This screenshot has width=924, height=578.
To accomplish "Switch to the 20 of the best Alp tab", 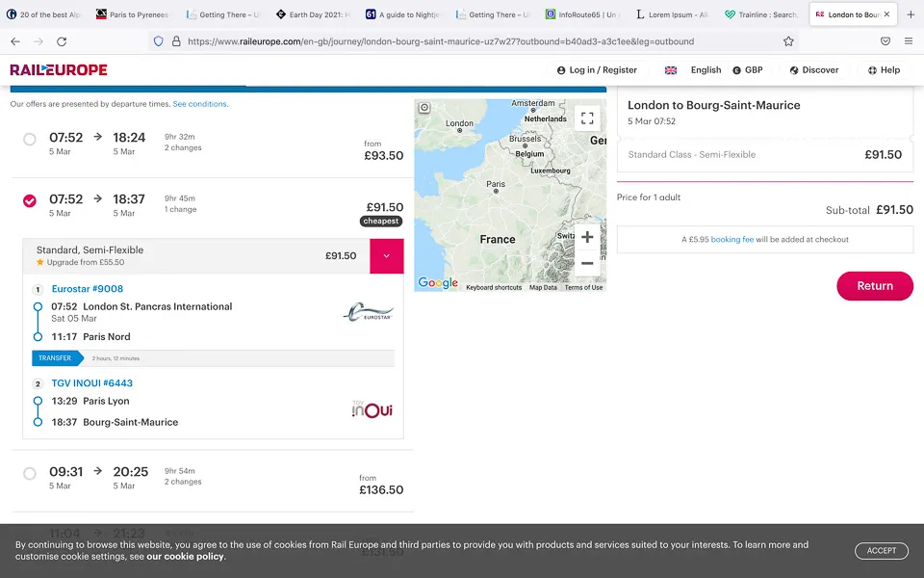I will pos(43,14).
